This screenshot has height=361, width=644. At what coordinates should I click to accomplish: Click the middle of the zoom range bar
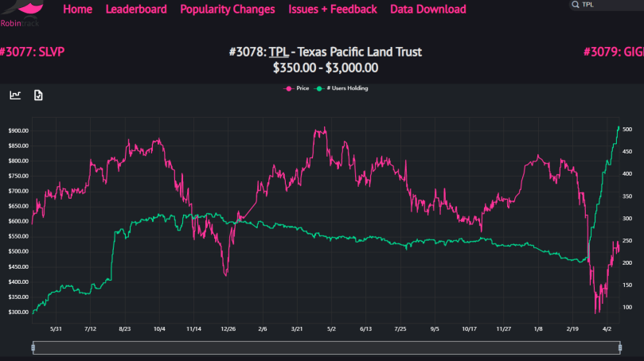coord(326,347)
